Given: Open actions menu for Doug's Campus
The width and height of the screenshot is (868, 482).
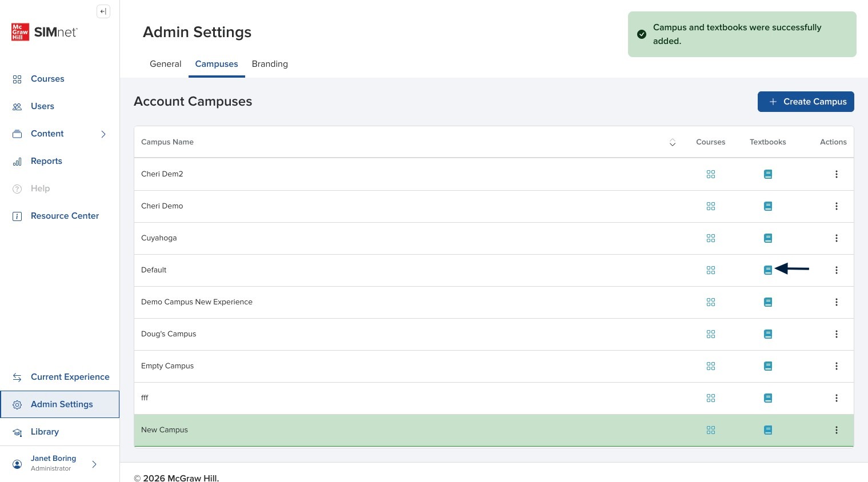Looking at the screenshot, I should 837,334.
